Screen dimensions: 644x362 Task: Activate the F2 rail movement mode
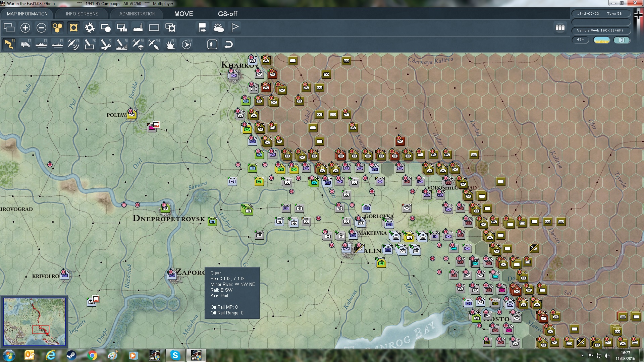pyautogui.click(x=25, y=44)
